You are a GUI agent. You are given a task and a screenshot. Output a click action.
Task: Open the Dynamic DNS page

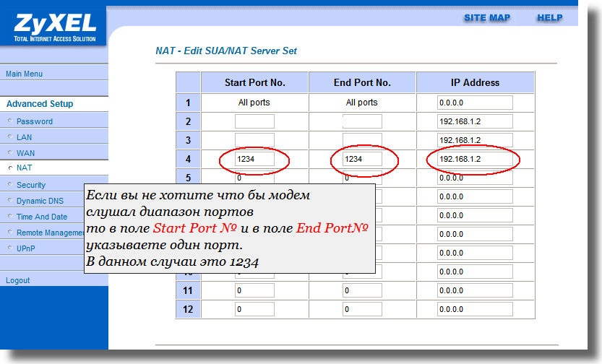(x=40, y=201)
